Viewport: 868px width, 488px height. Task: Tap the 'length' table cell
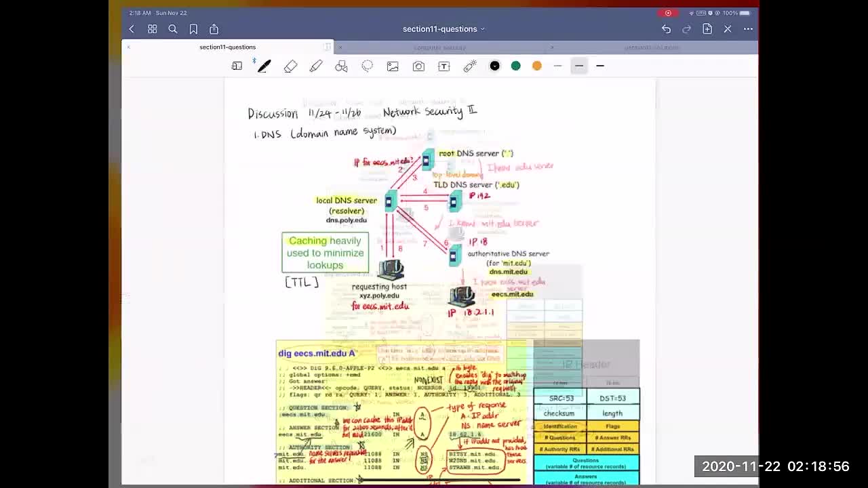click(612, 413)
